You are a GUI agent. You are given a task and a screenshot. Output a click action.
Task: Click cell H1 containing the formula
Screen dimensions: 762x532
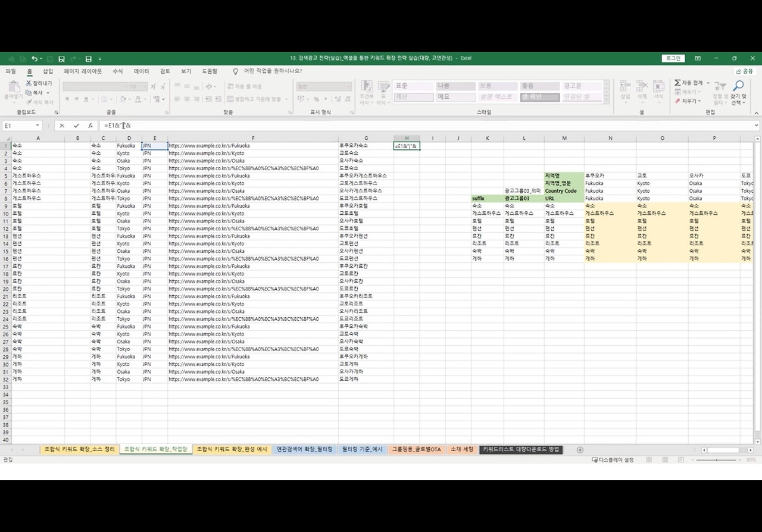(x=407, y=146)
